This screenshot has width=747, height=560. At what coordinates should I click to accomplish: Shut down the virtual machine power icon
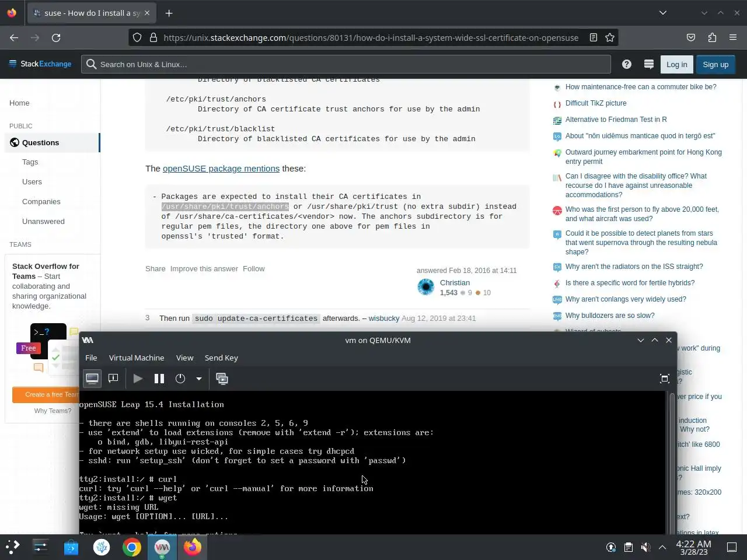coord(180,379)
